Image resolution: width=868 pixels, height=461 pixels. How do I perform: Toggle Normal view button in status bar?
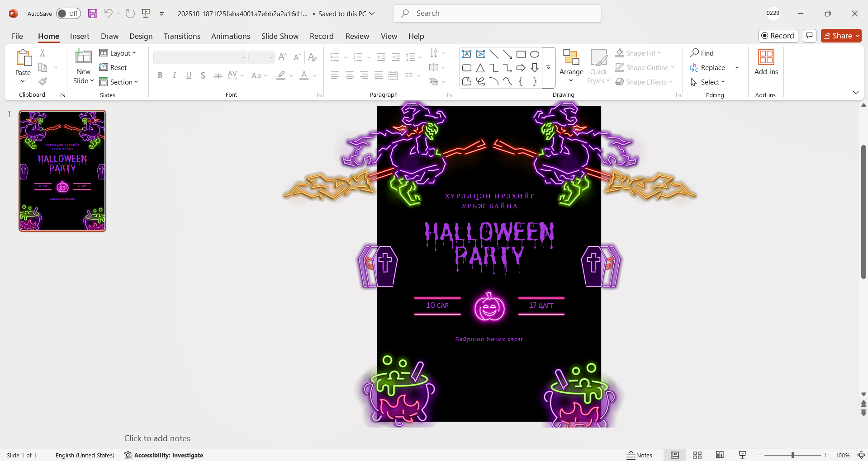point(674,455)
